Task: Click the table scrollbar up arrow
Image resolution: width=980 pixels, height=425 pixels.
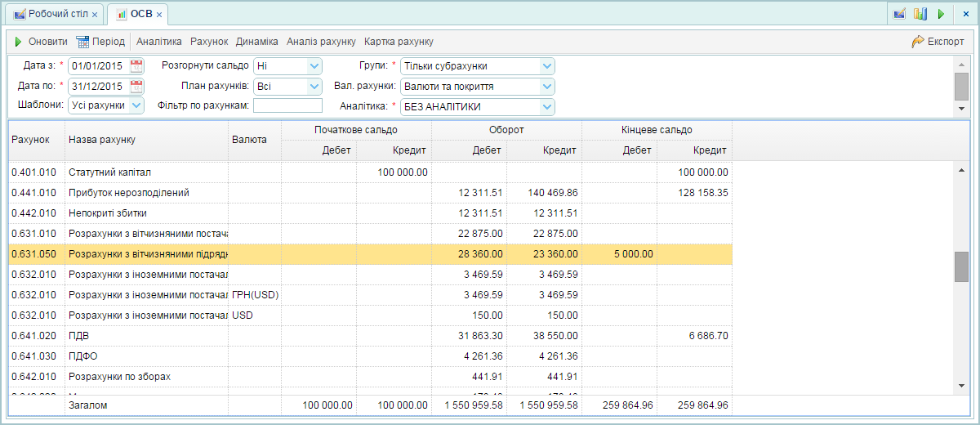Action: pyautogui.click(x=961, y=169)
